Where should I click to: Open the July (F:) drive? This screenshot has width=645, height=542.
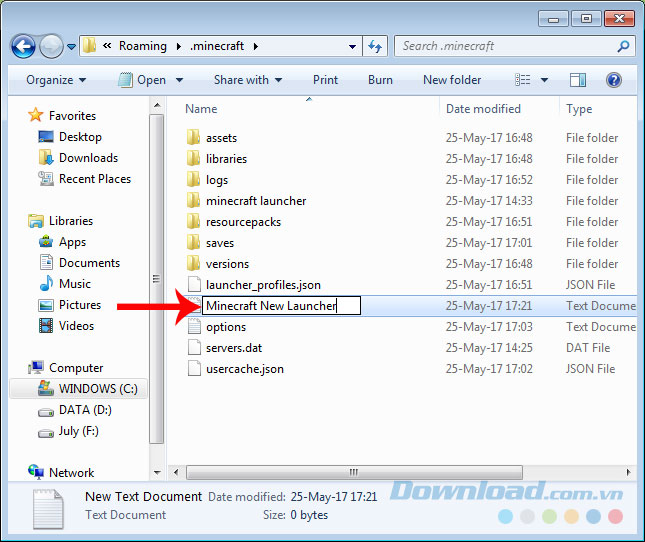pos(79,431)
